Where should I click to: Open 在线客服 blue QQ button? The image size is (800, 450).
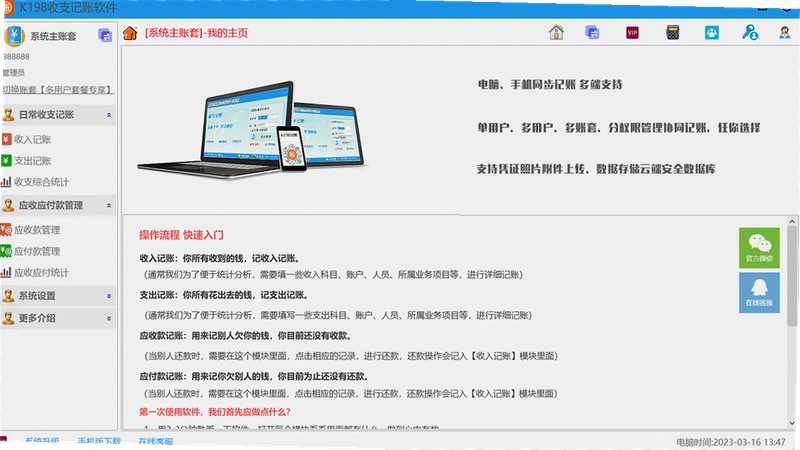[759, 292]
